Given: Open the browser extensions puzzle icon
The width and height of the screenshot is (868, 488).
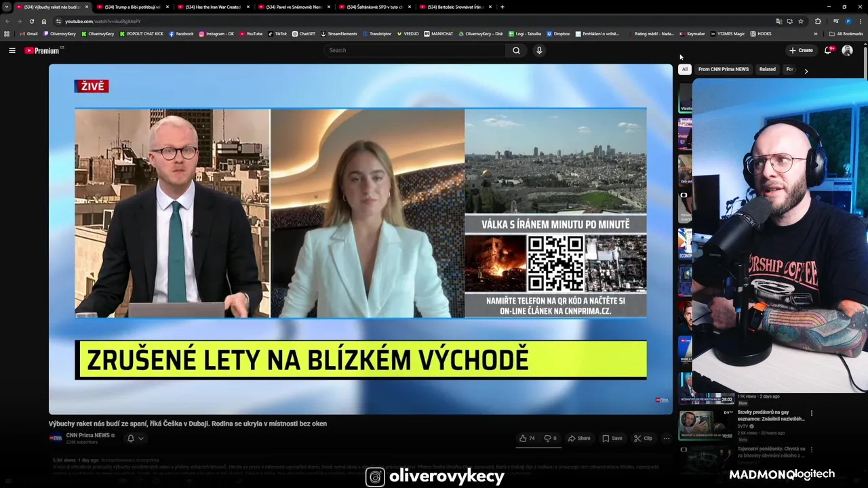Looking at the screenshot, I should pos(818,21).
